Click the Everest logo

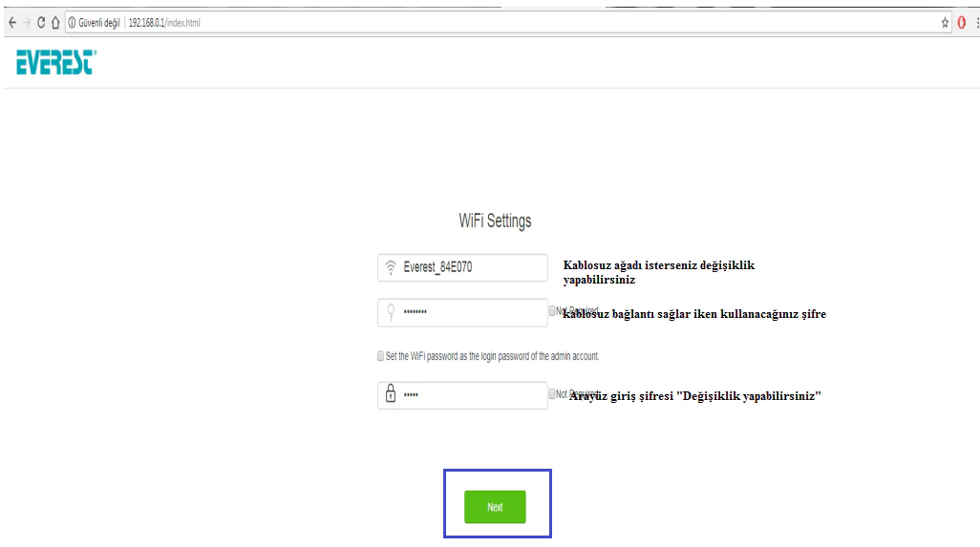click(55, 64)
